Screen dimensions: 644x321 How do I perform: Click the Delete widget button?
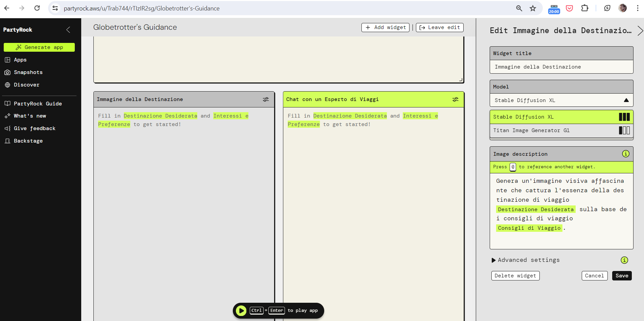click(515, 276)
